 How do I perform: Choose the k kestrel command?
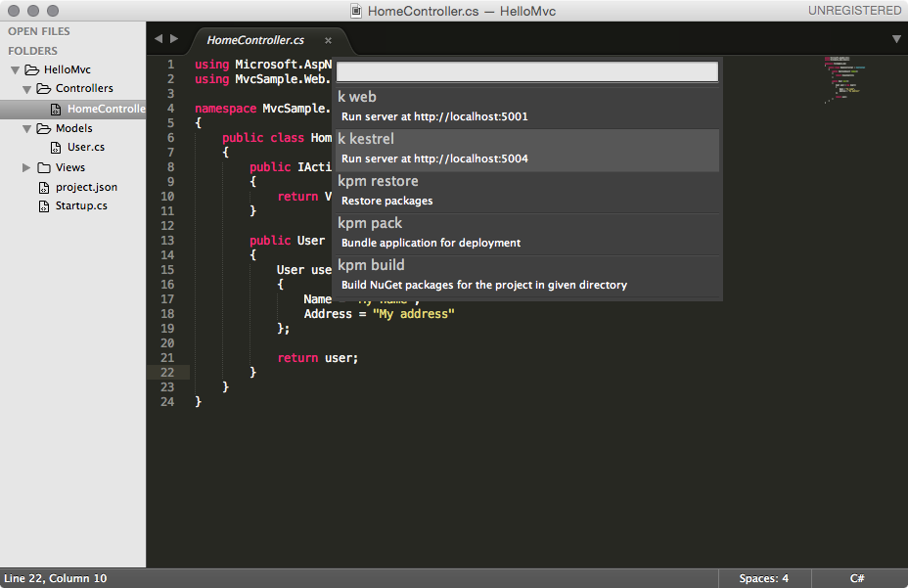click(527, 149)
